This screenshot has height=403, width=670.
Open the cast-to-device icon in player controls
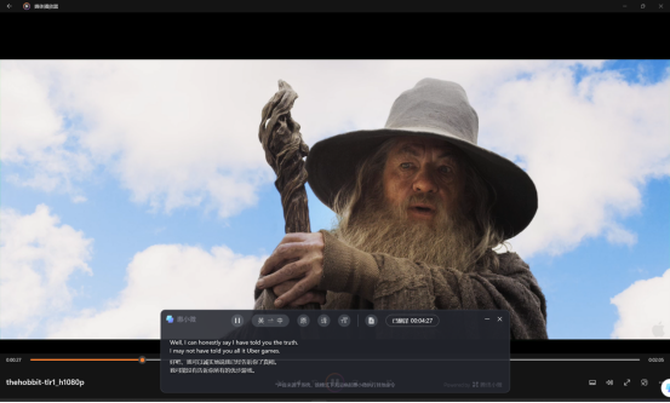point(644,382)
